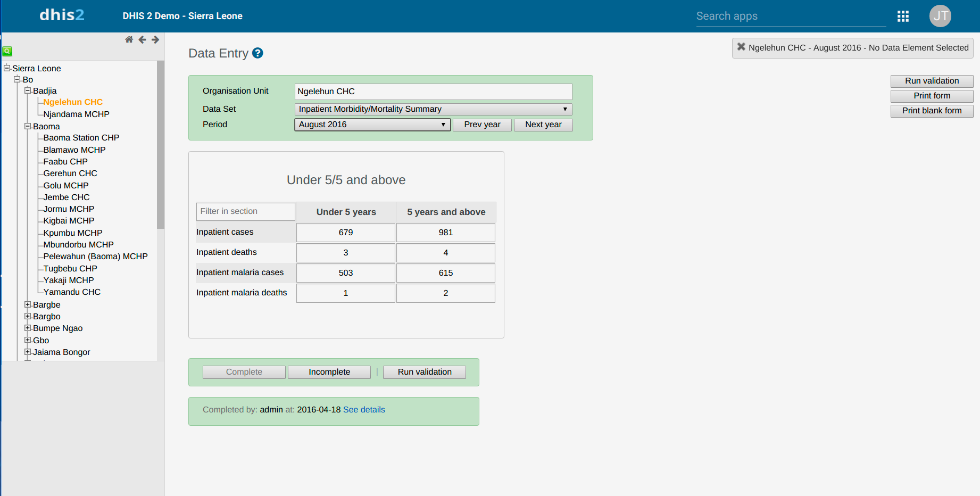
Task: Expand the Bumpe Ngao tree node
Action: point(28,328)
